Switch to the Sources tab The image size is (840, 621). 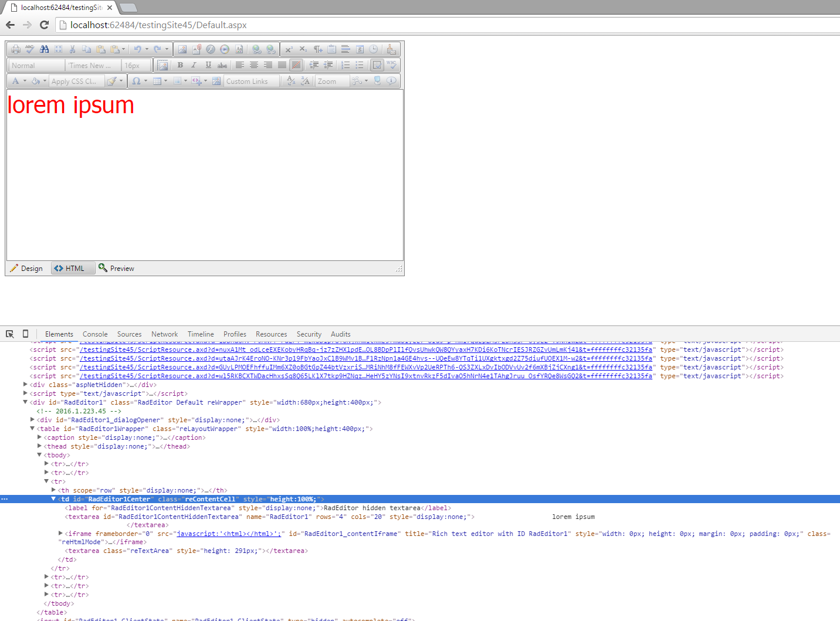click(129, 334)
